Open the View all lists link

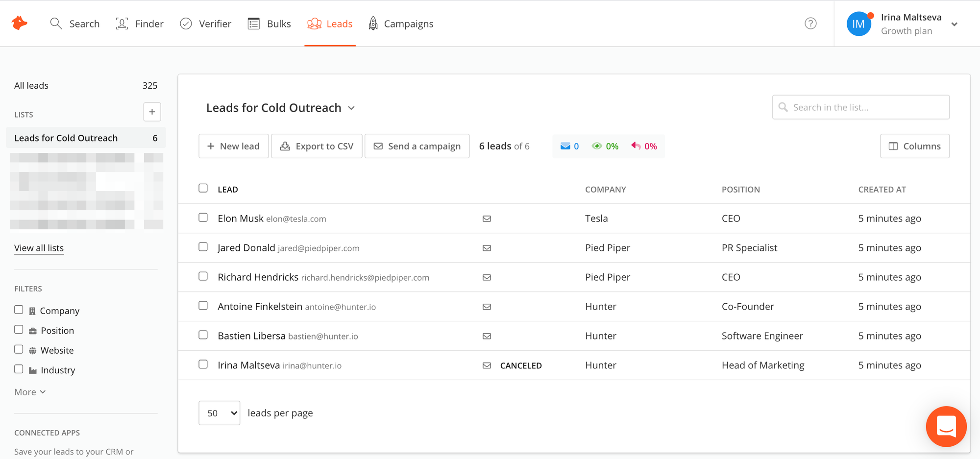[39, 248]
